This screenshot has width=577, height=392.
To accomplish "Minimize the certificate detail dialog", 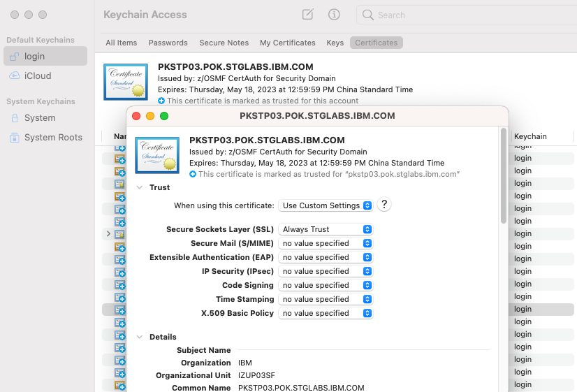I will pyautogui.click(x=150, y=116).
